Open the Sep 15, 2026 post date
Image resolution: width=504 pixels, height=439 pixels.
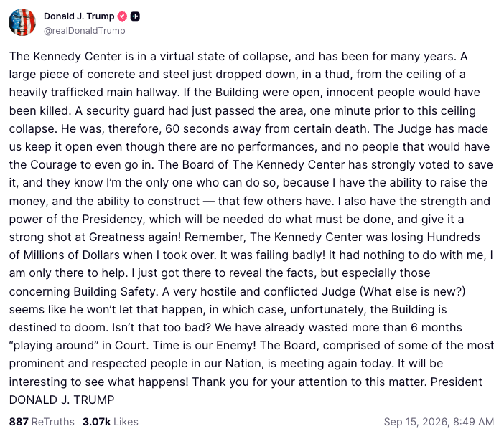416,422
